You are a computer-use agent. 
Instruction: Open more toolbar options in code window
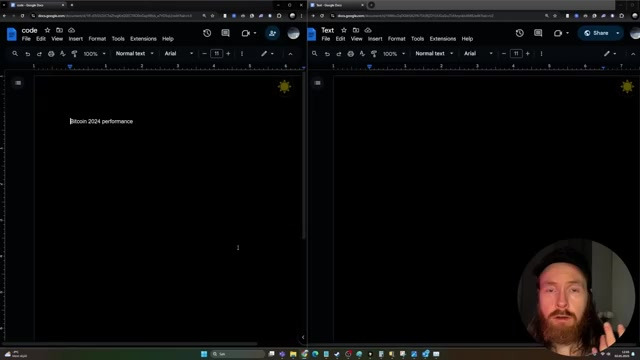coord(242,53)
